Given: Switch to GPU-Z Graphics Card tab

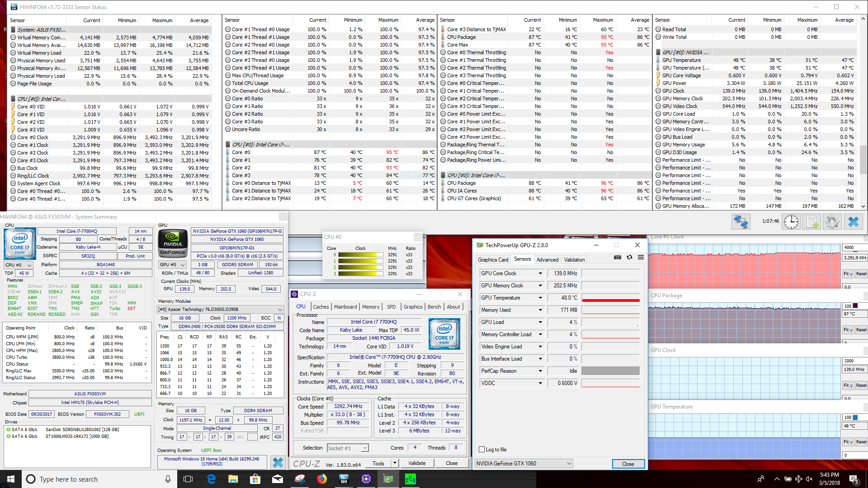Looking at the screenshot, I should pos(493,260).
